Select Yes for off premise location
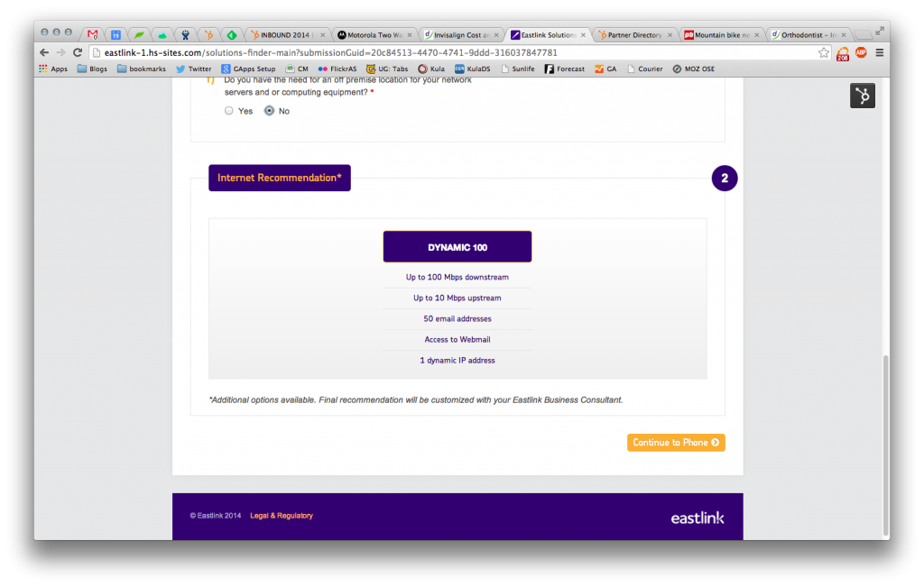The width and height of the screenshot is (924, 587). pyautogui.click(x=228, y=111)
